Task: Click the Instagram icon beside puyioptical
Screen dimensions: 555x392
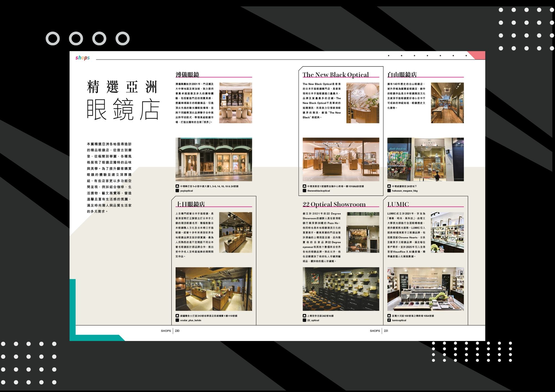Action: (x=177, y=191)
